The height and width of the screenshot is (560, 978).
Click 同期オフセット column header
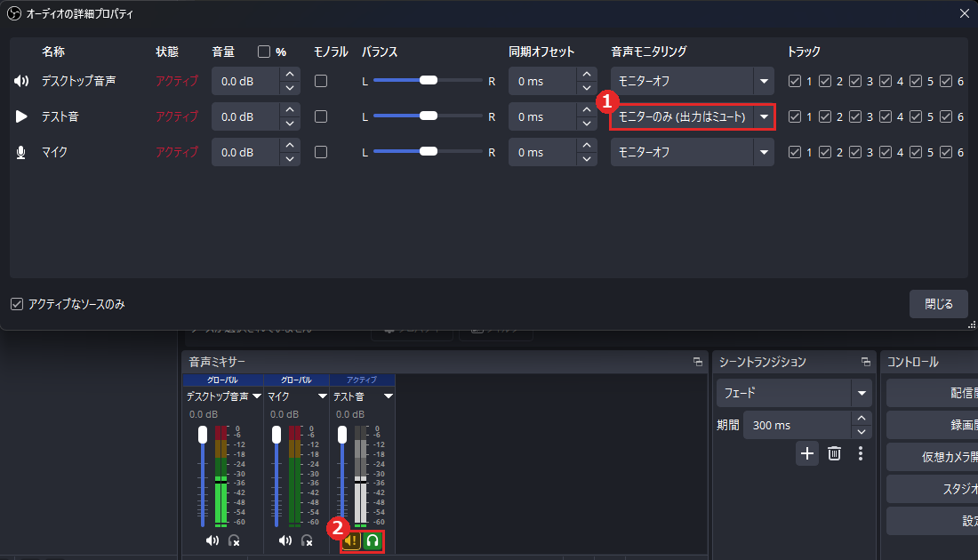(541, 52)
